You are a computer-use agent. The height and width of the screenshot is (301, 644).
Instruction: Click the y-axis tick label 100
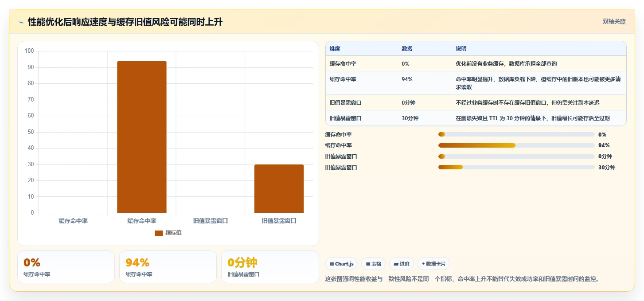pyautogui.click(x=29, y=51)
